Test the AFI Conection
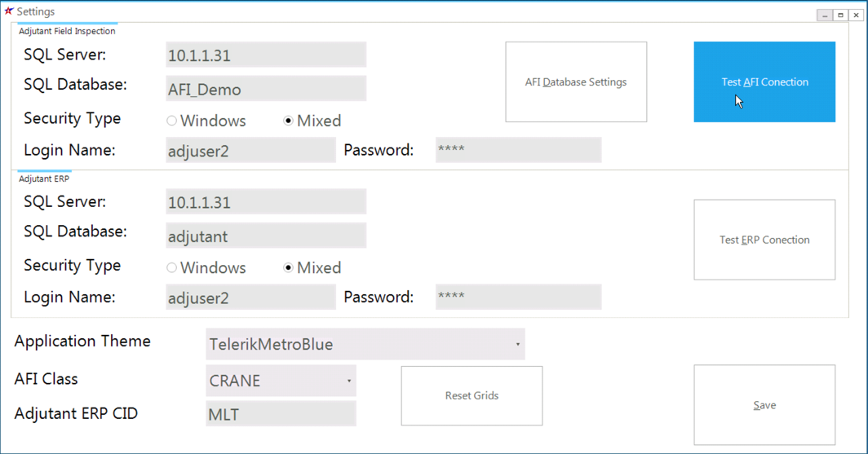The image size is (868, 454). point(764,82)
